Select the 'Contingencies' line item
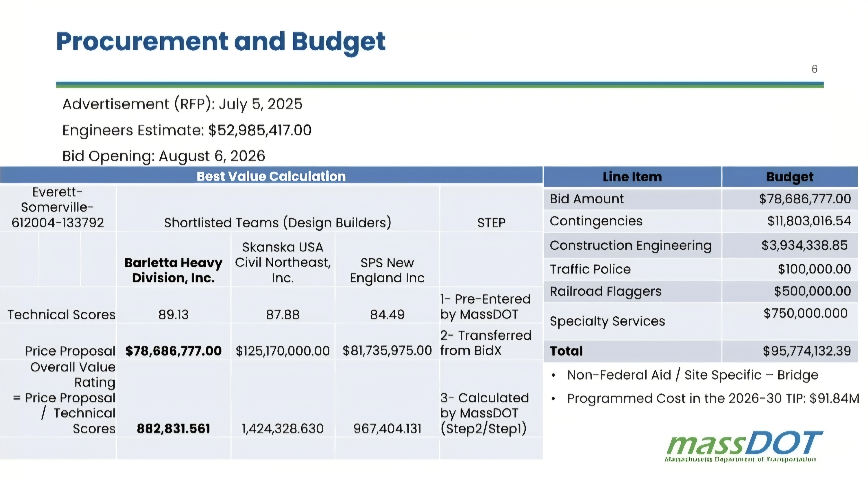 coord(596,221)
